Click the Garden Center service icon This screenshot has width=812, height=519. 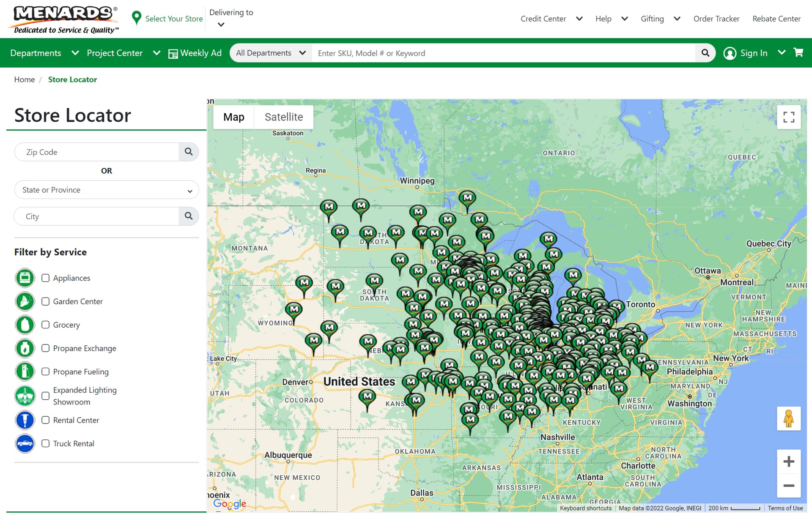(25, 301)
